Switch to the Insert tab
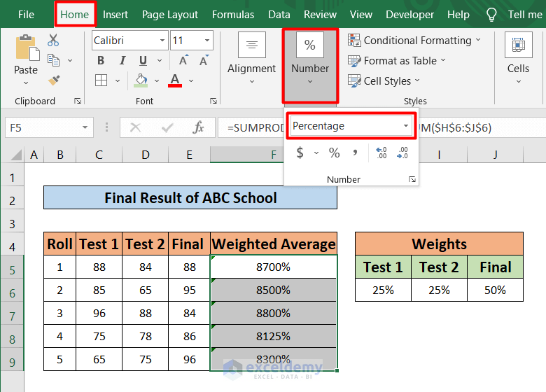The width and height of the screenshot is (546, 392). pyautogui.click(x=115, y=15)
